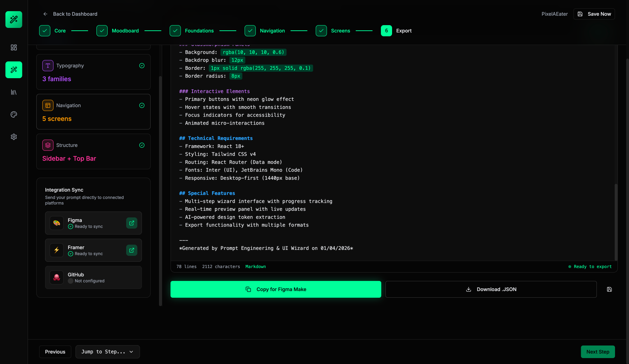The height and width of the screenshot is (364, 629).
Task: Click the 3 families text
Action: point(57,79)
